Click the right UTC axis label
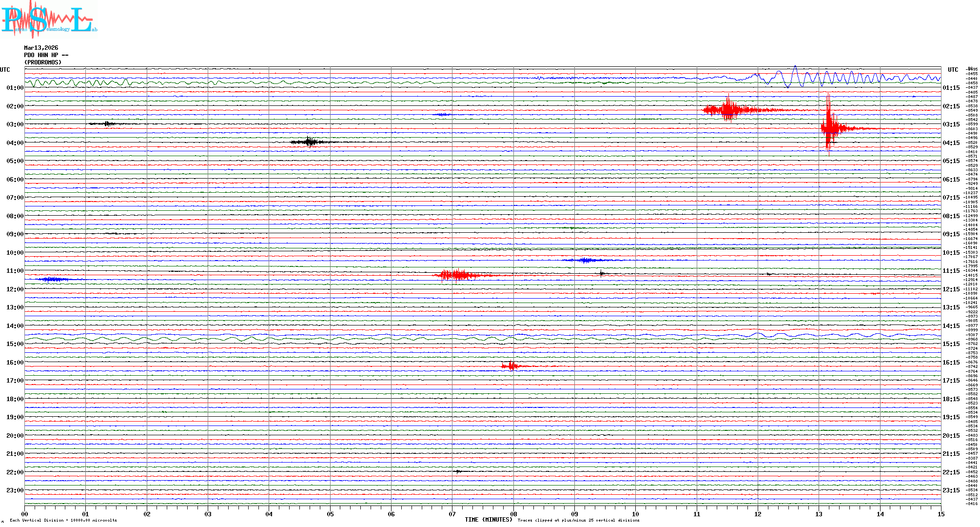Screen dimensions: 980x527 953,70
